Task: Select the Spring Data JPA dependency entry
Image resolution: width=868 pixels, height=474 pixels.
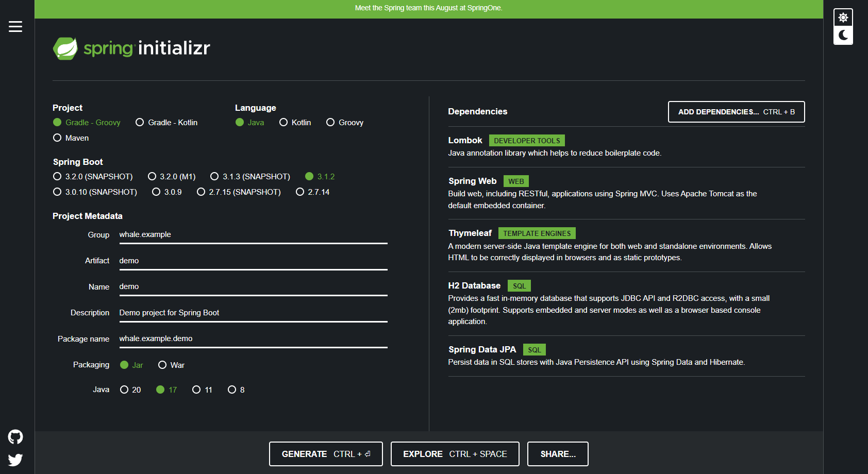Action: click(626, 356)
